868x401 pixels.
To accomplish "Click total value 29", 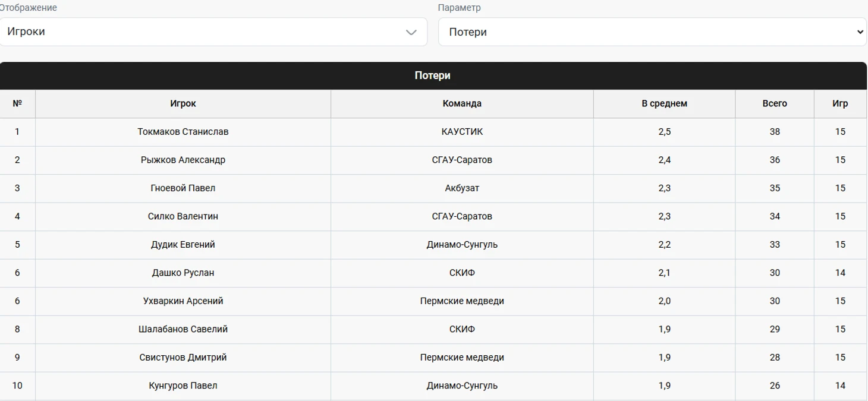I will (775, 329).
